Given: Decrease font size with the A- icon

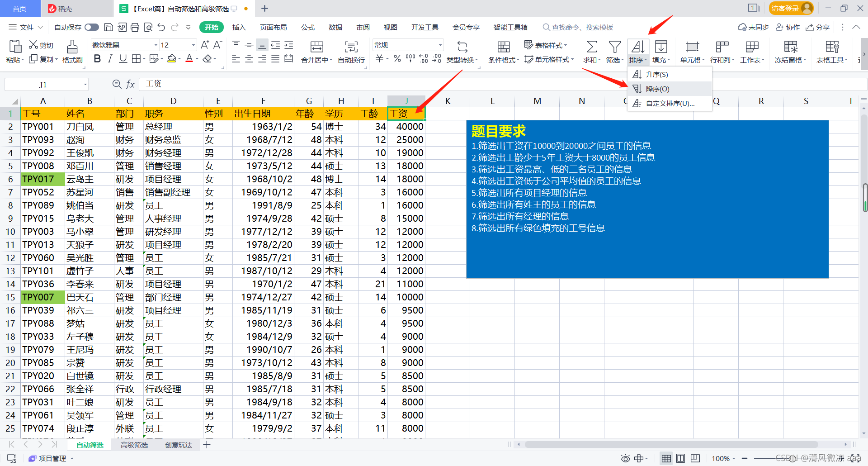Looking at the screenshot, I should click(218, 45).
